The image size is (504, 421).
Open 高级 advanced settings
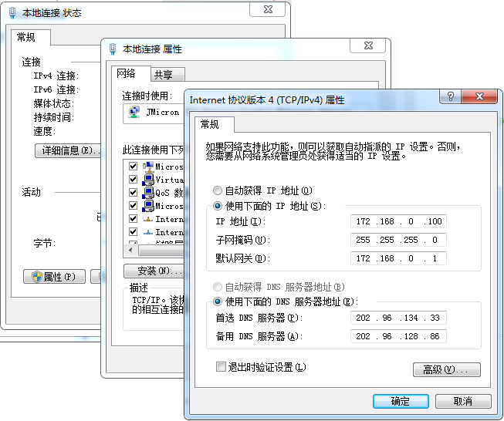point(447,369)
